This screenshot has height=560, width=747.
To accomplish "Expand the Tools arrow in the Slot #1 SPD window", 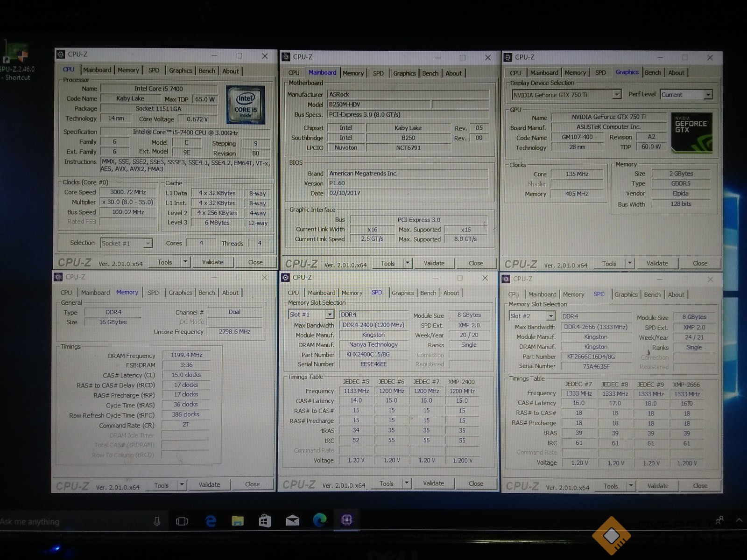I will coord(407,483).
